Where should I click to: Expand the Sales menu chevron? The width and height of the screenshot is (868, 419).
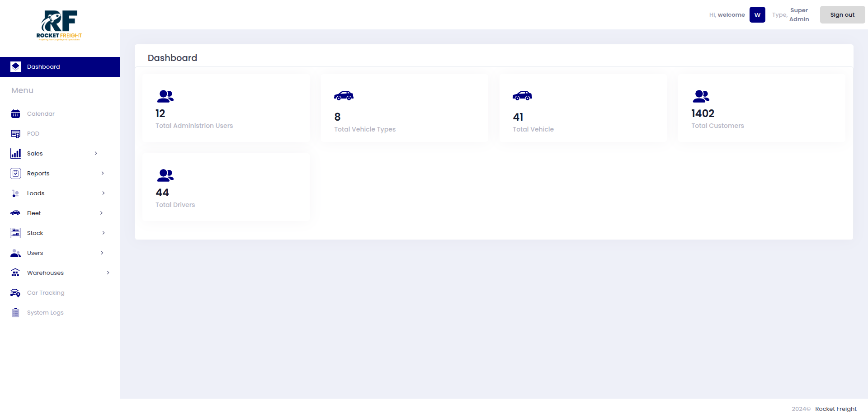pyautogui.click(x=95, y=153)
